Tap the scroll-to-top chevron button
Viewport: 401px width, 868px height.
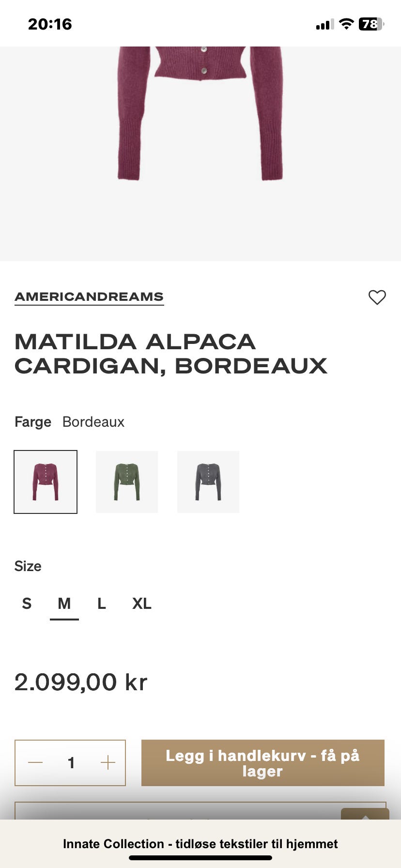(365, 814)
